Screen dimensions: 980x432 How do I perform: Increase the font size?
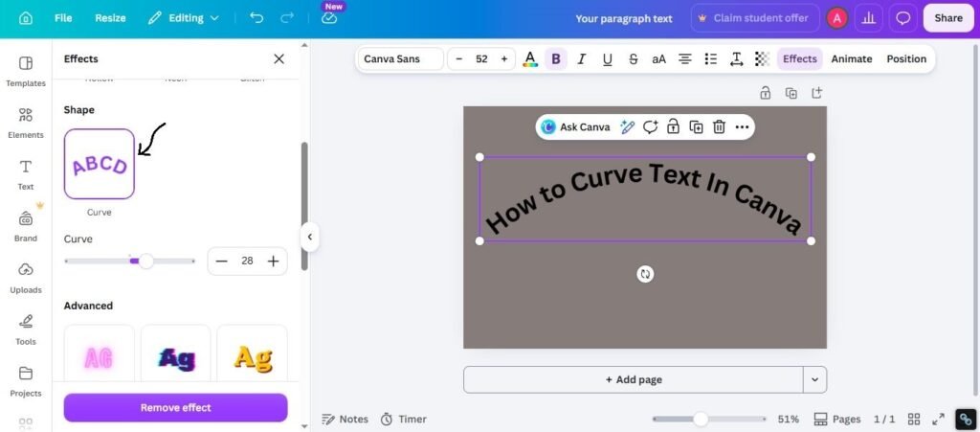(x=503, y=58)
